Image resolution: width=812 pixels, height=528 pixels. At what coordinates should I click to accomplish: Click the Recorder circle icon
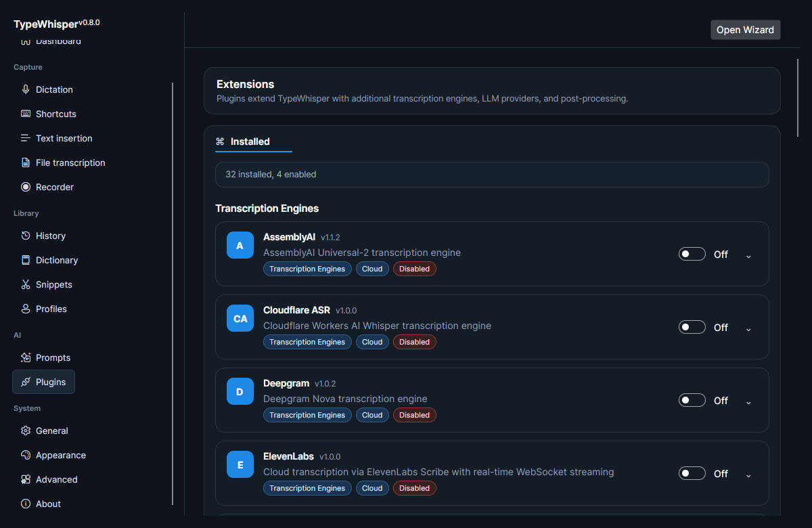pyautogui.click(x=26, y=187)
